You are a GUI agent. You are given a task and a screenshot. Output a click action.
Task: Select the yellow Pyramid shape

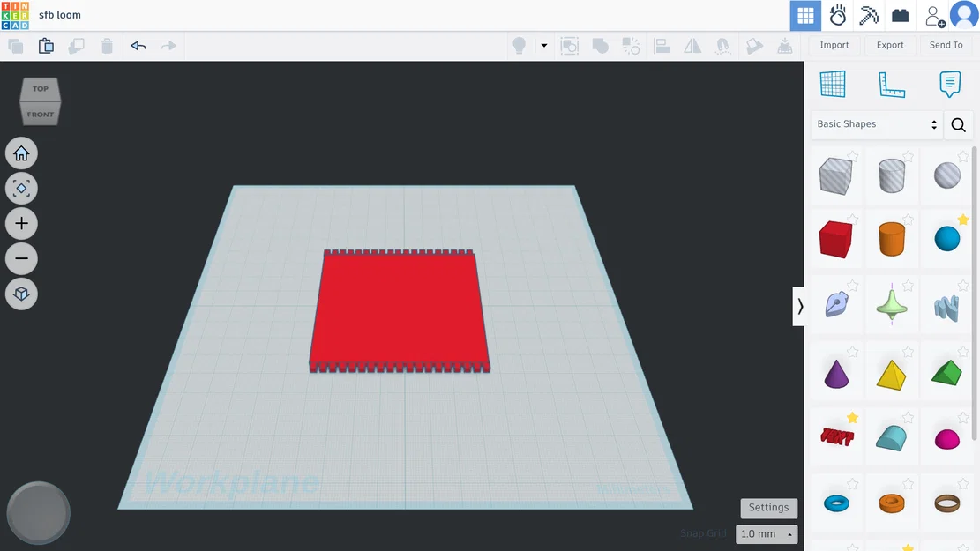coord(891,375)
